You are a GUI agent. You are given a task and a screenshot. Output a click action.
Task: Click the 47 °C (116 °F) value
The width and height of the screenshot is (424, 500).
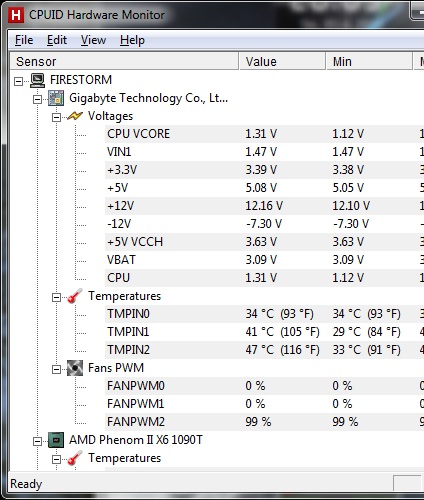pyautogui.click(x=283, y=350)
